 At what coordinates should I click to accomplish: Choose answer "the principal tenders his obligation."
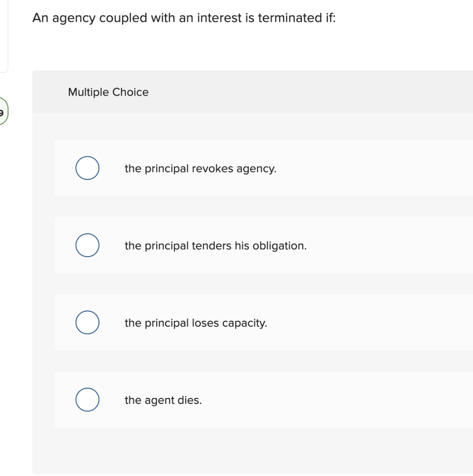(215, 245)
